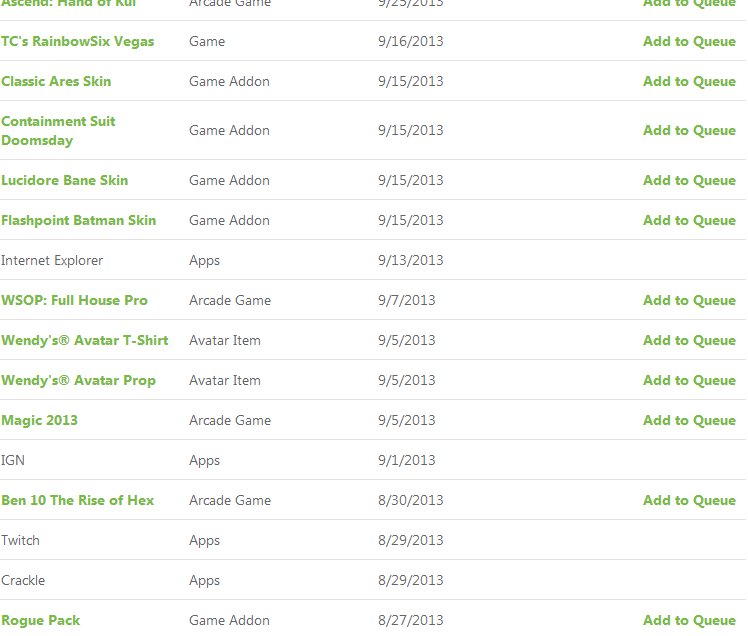Open the Classic Ares Skin link
The height and width of the screenshot is (636, 748).
pyautogui.click(x=56, y=81)
